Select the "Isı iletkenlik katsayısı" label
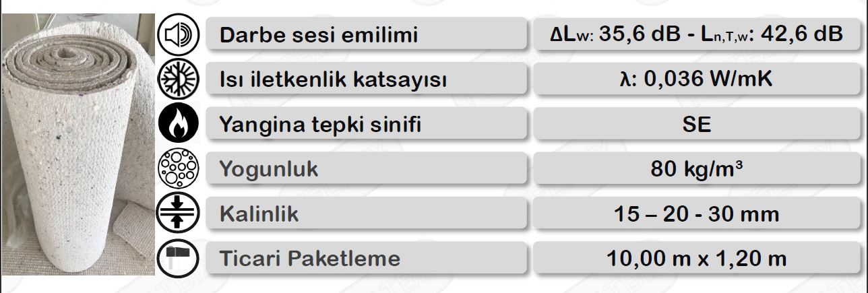 click(334, 81)
